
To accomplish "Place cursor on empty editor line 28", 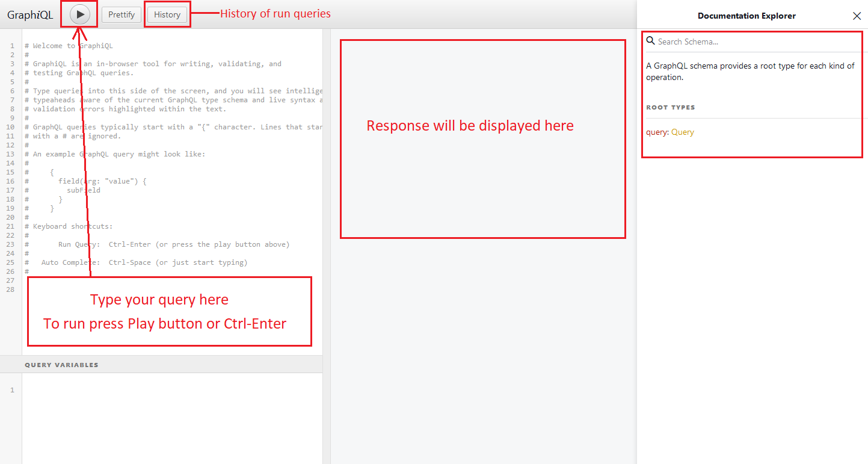I will [172, 289].
